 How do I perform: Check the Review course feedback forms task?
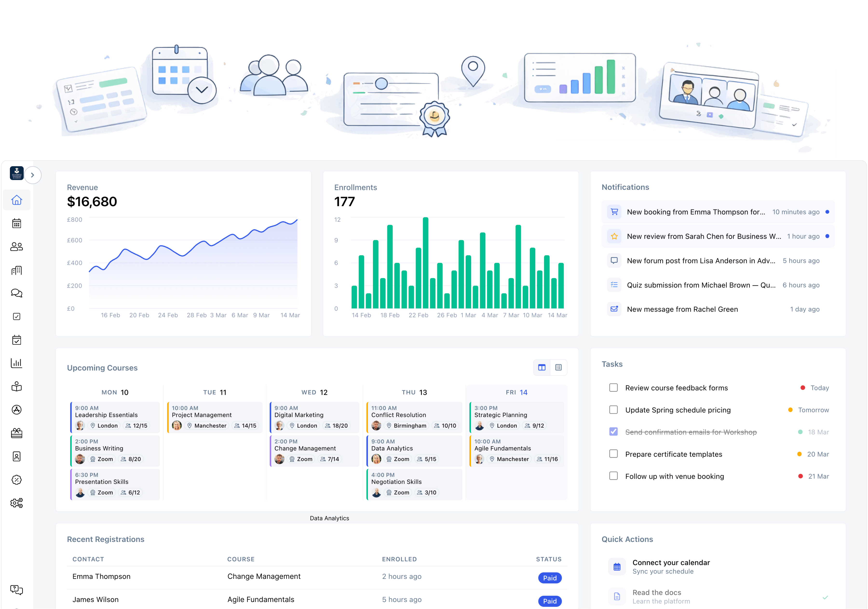[x=613, y=388]
